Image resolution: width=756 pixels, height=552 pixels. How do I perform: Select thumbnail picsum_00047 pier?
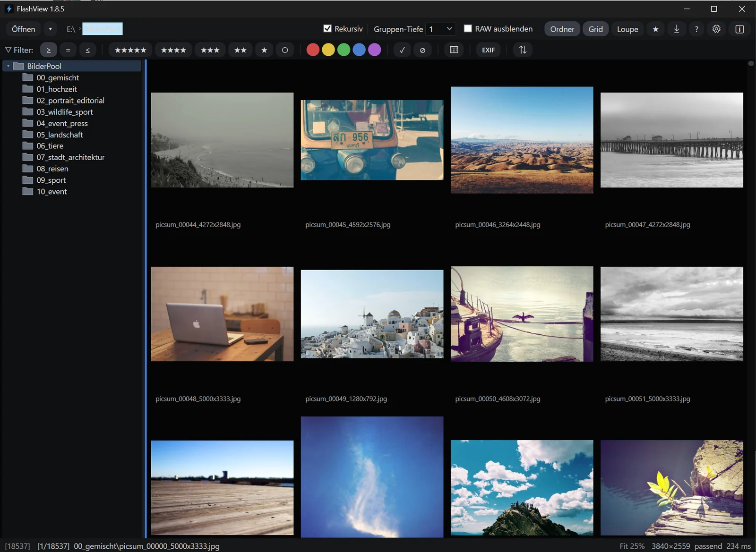pos(671,140)
